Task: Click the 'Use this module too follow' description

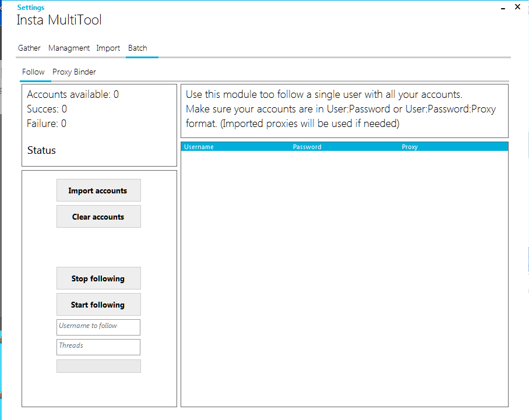Action: [341, 109]
